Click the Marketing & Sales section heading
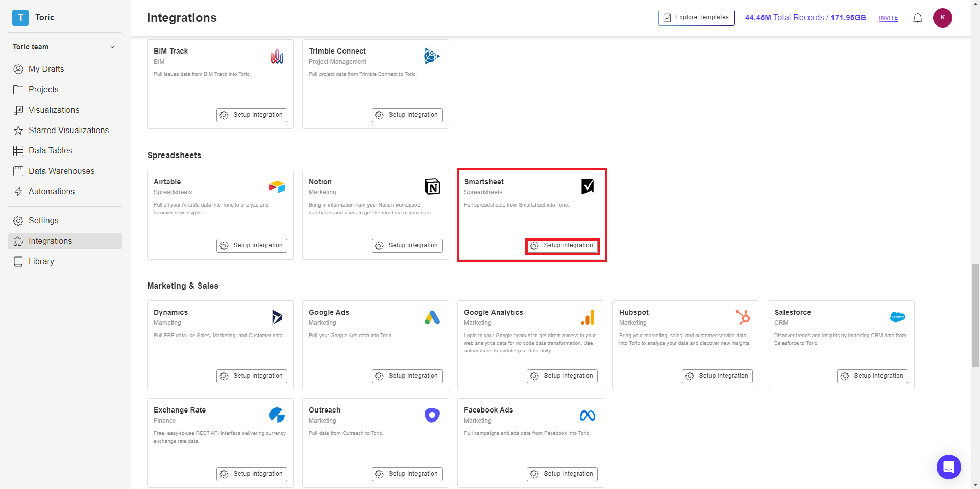Screen dimensions: 980x489 pyautogui.click(x=183, y=286)
